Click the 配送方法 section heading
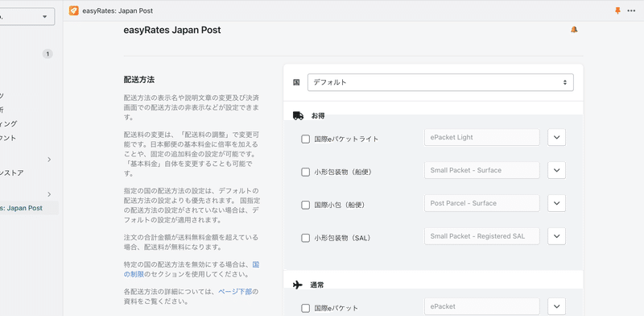644x316 pixels. (x=139, y=80)
